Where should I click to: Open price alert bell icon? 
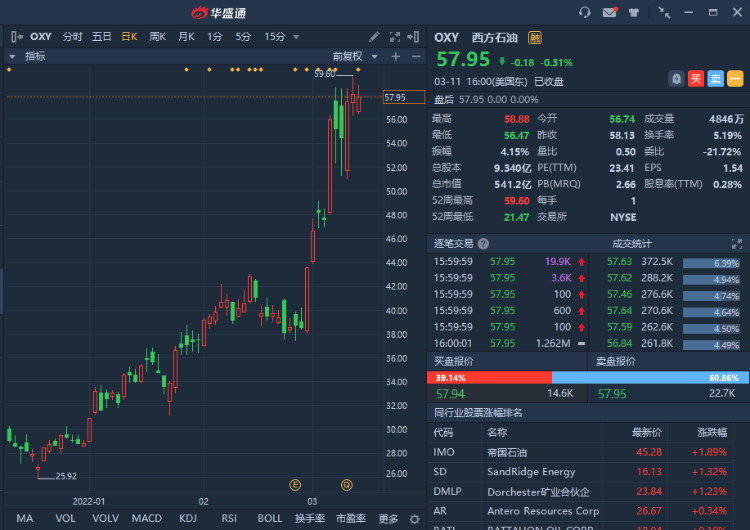coord(677,78)
